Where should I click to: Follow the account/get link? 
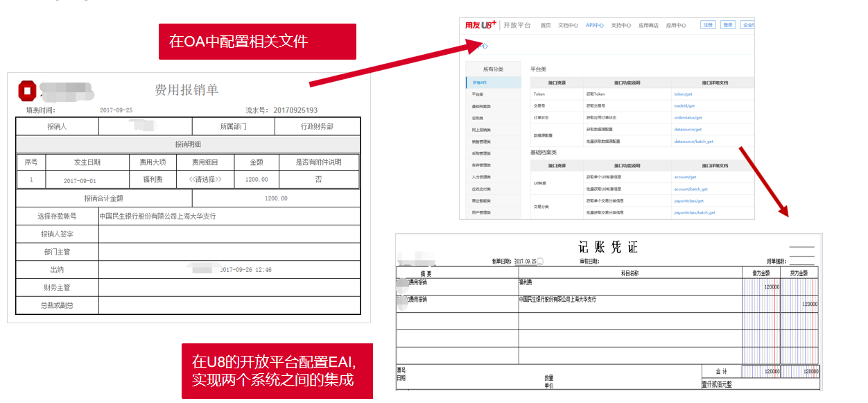coord(686,177)
